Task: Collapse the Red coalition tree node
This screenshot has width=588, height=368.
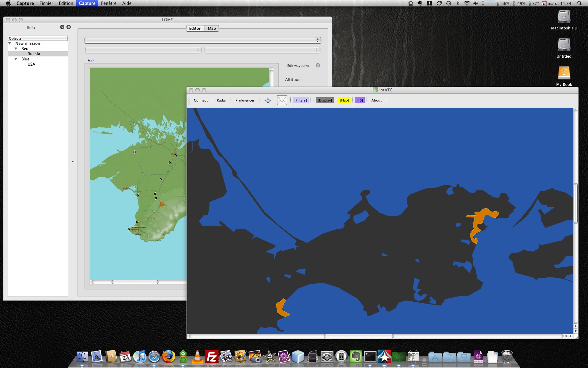Action: point(16,48)
